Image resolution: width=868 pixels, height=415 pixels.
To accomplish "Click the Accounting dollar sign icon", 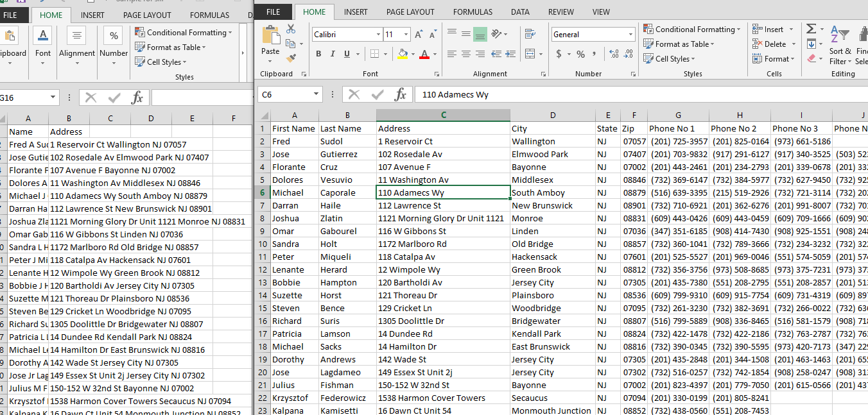I will tap(559, 54).
